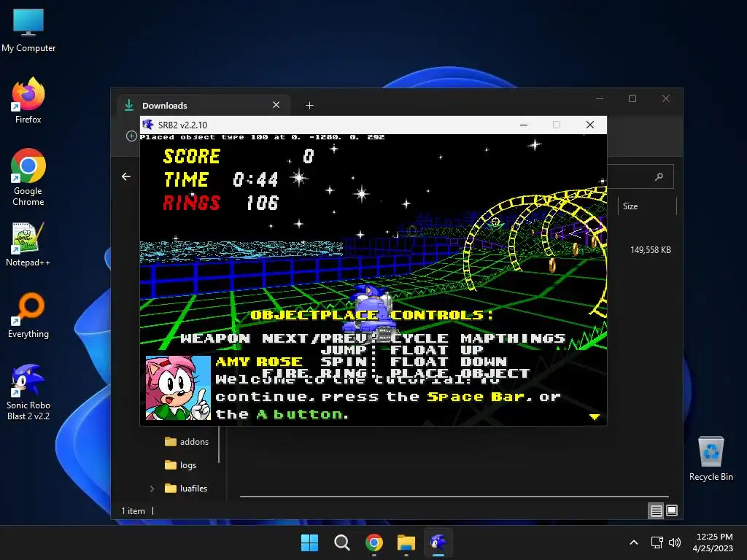
Task: Minimize the SRB2 v2.2.10 window
Action: [524, 125]
